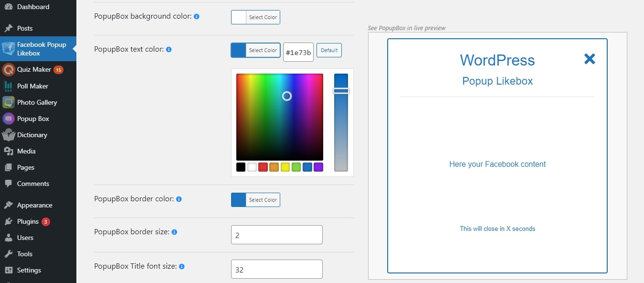
Task: Click the Quiz Maker sidebar icon
Action: [x=9, y=70]
